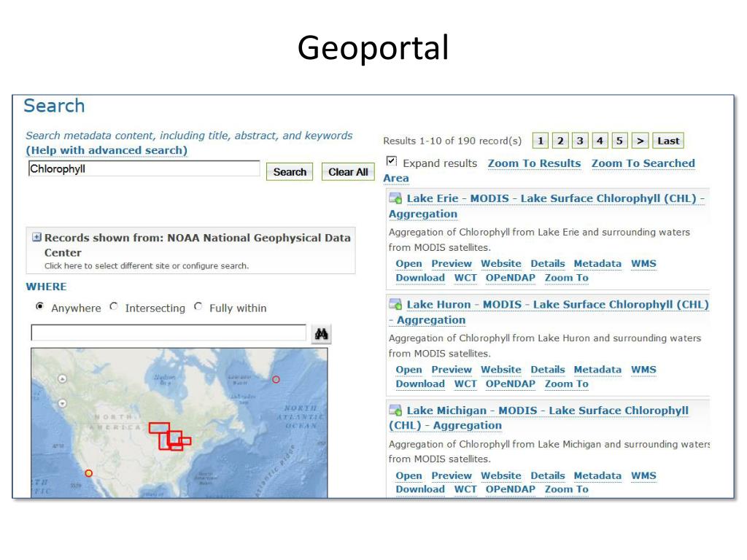747x560 pixels.
Task: Click the next page arrow button
Action: click(640, 141)
